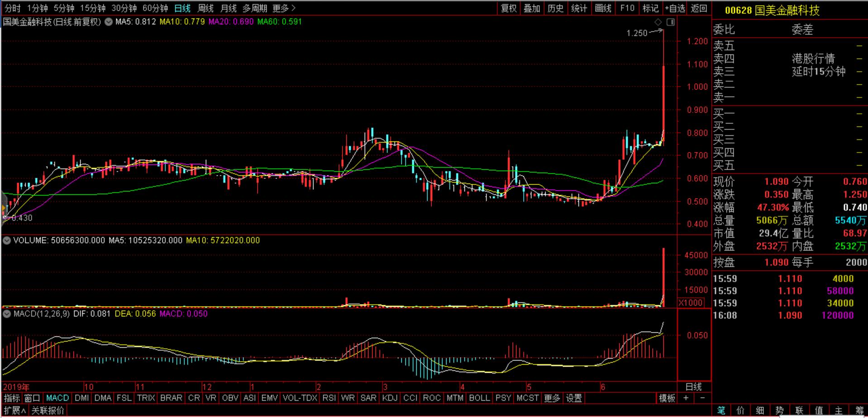Select the OBV indicator tab
868x418 pixels.
[x=230, y=398]
